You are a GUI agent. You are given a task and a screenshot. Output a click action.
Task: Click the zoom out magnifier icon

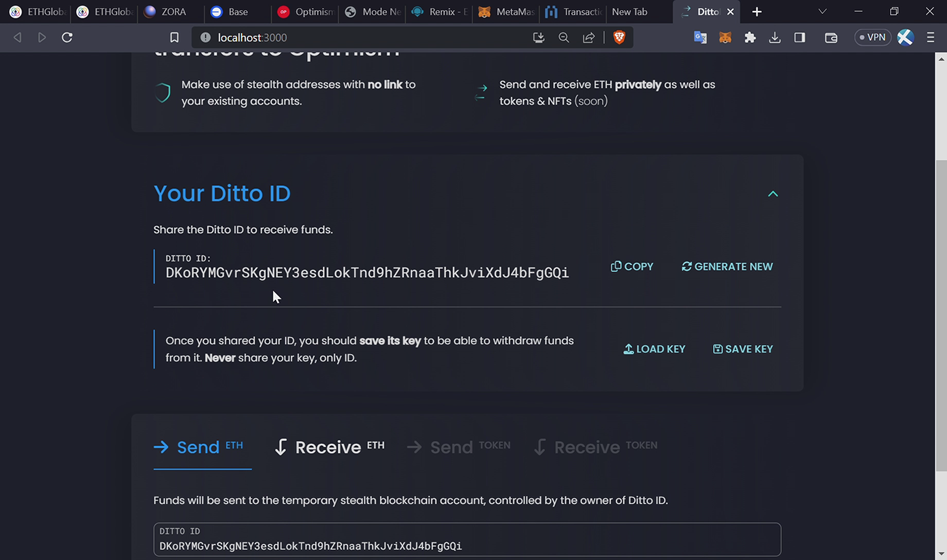tap(564, 38)
